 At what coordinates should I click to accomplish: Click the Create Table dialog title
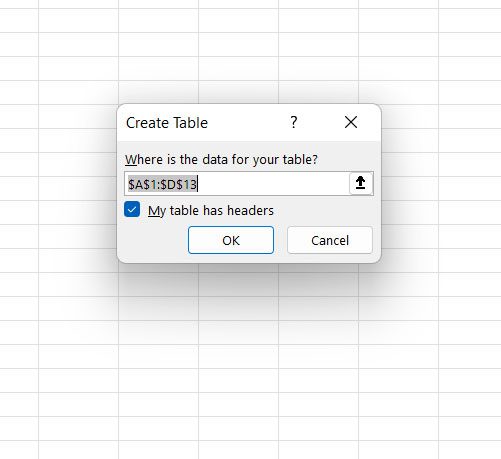167,123
